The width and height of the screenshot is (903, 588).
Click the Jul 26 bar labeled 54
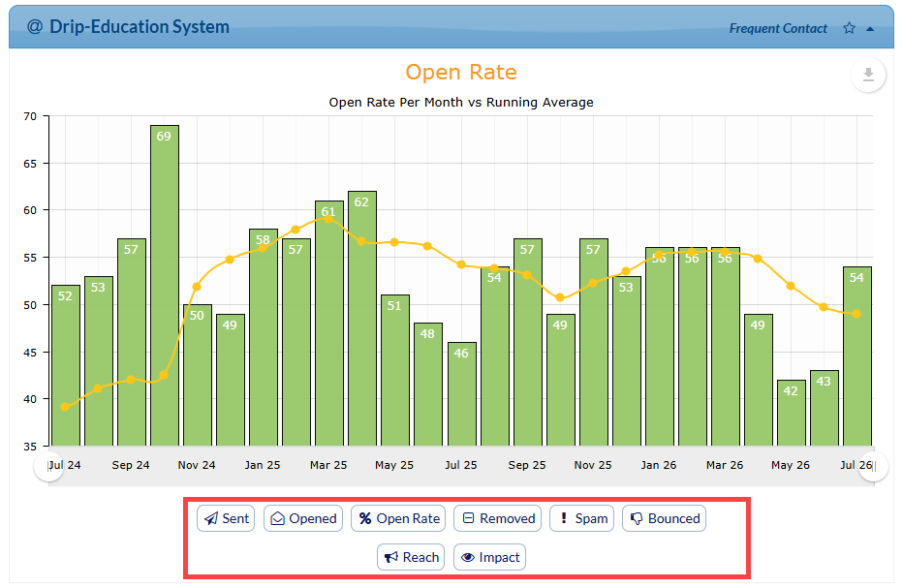tap(856, 356)
